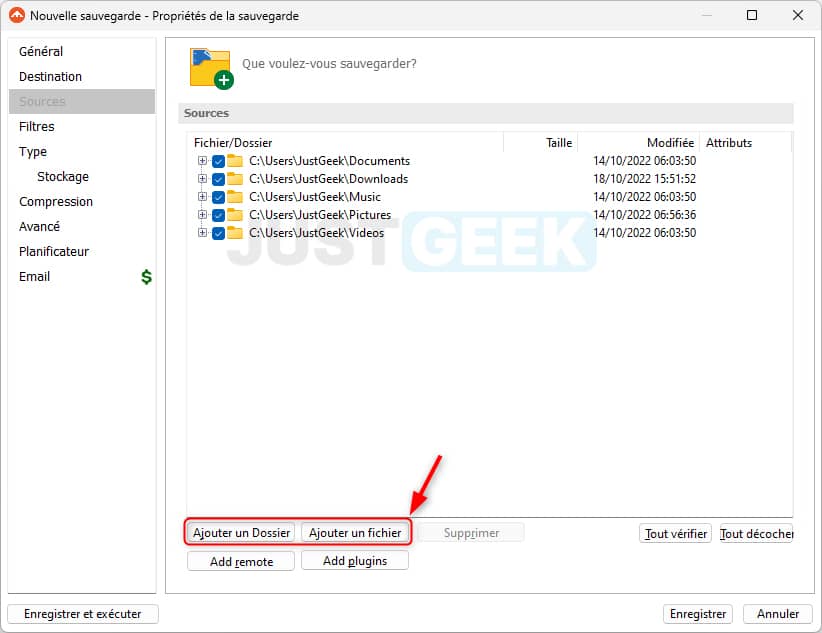Screen dimensions: 822x633
Task: Click the Tout décocher button
Action: pos(756,533)
